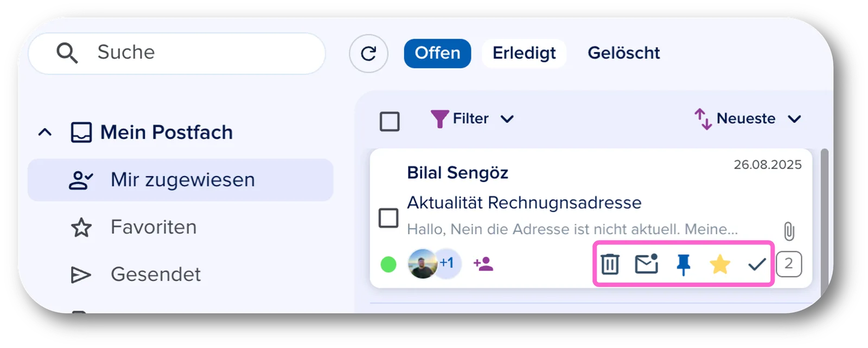Click the refresh button

tap(368, 53)
